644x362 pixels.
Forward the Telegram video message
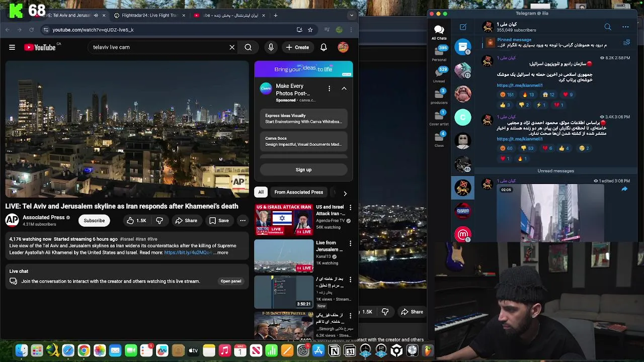point(624,189)
